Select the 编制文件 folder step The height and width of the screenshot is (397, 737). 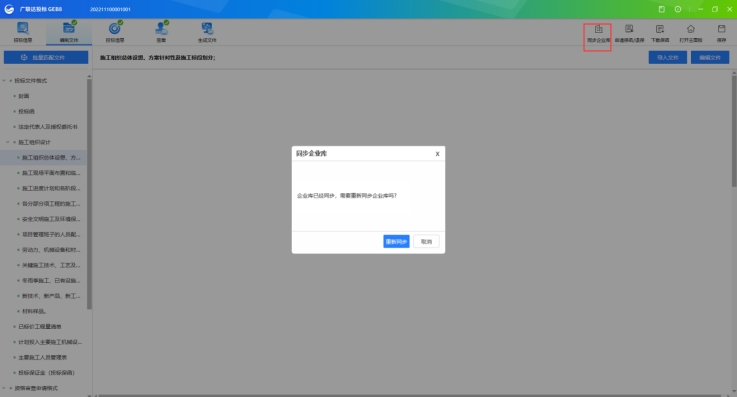coord(69,32)
